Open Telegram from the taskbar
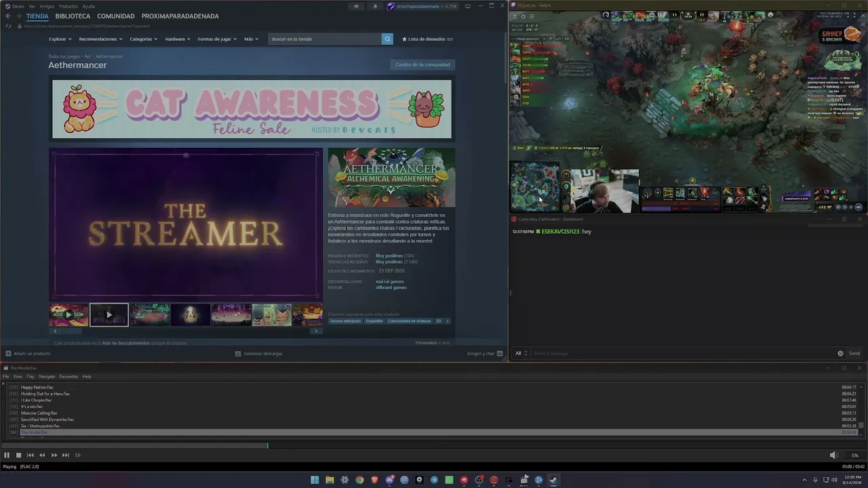The height and width of the screenshot is (488, 868). [434, 480]
